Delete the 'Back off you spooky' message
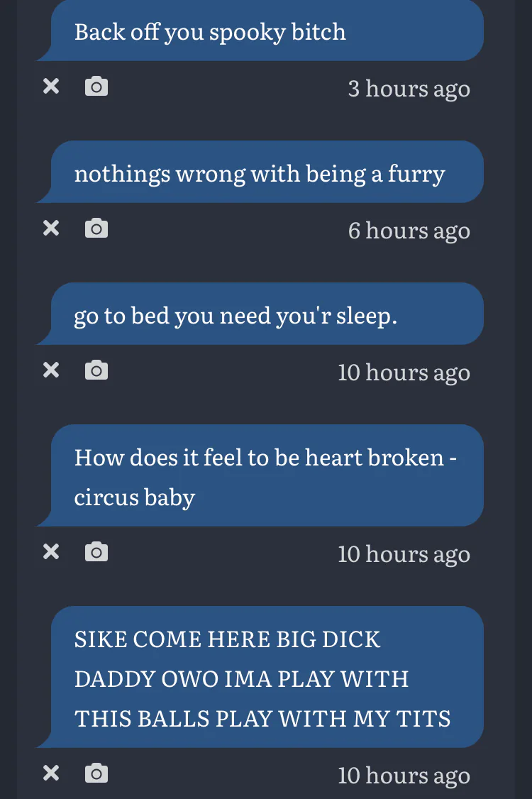Image resolution: width=532 pixels, height=799 pixels. [x=51, y=86]
